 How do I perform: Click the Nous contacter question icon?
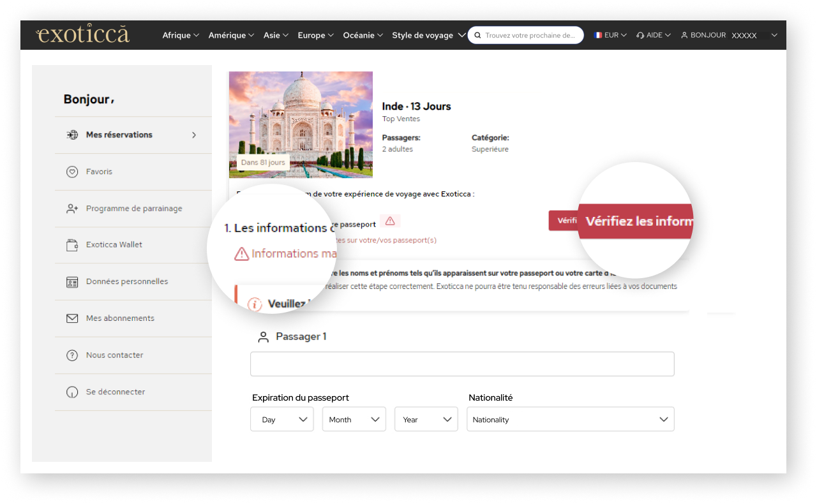pyautogui.click(x=72, y=355)
